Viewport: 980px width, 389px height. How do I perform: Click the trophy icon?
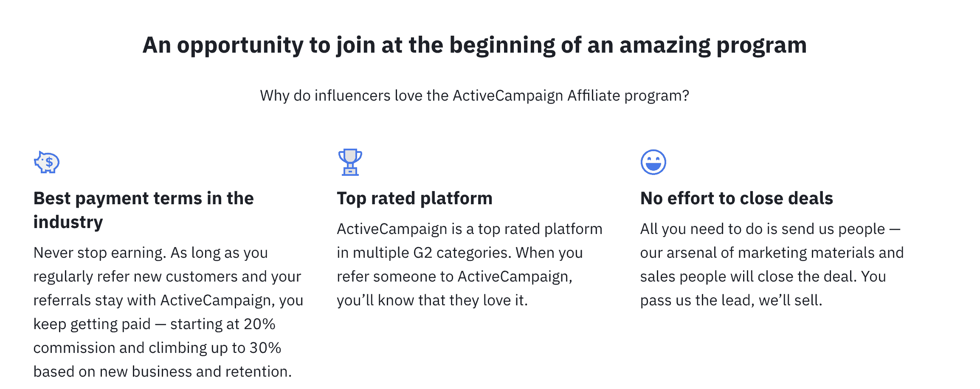[350, 162]
